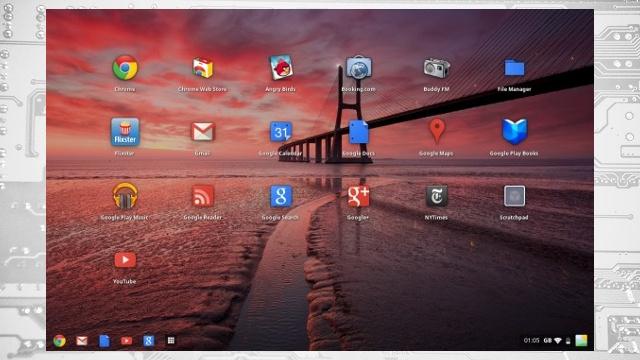Click the Gmail icon in the shelf

[82, 340]
